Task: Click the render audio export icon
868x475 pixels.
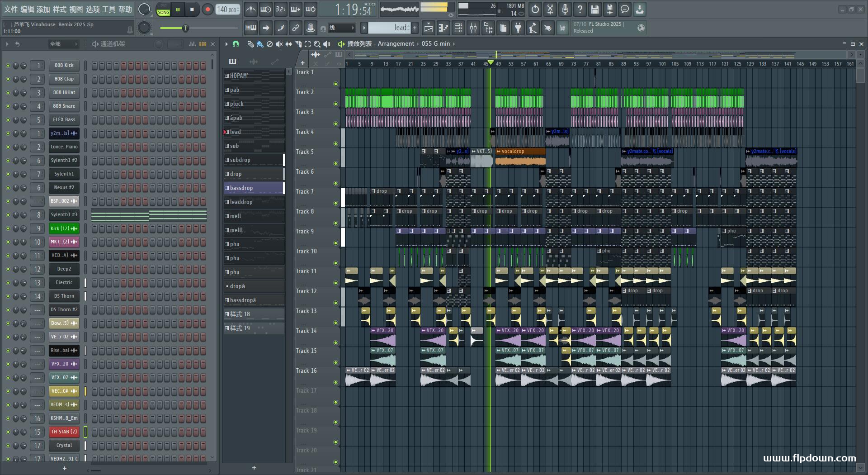Action: [610, 9]
